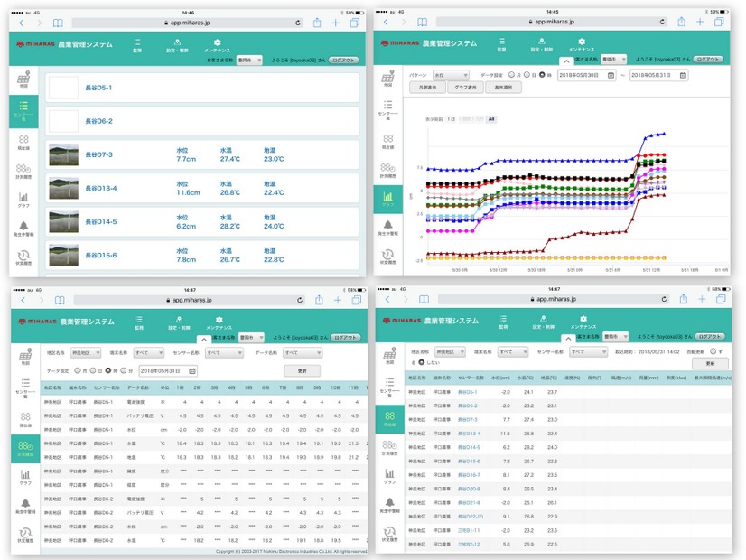The image size is (746, 560).
Task: Click ログアウト button in sensor list screen
Action: pyautogui.click(x=343, y=61)
